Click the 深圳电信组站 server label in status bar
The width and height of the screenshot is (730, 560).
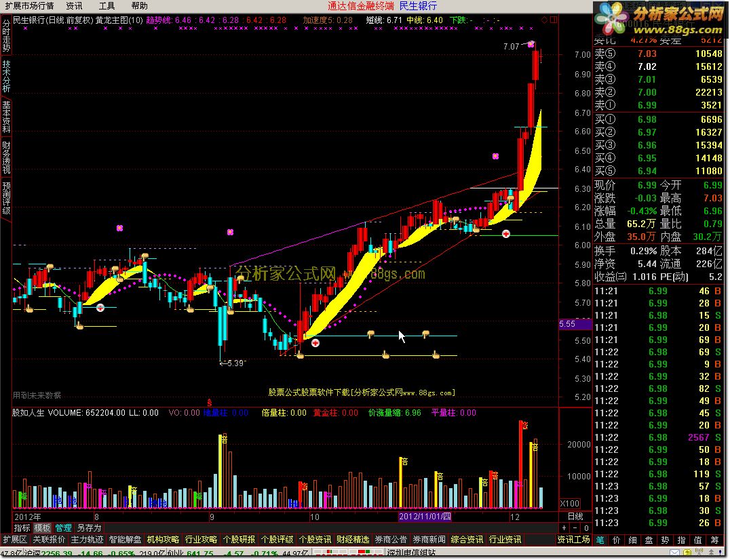click(411, 554)
